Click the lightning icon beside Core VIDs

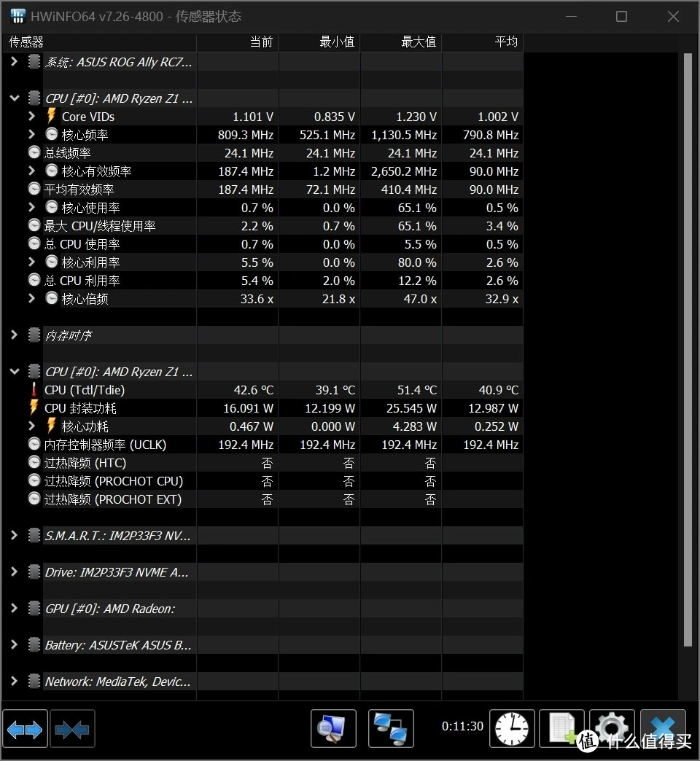coord(51,116)
